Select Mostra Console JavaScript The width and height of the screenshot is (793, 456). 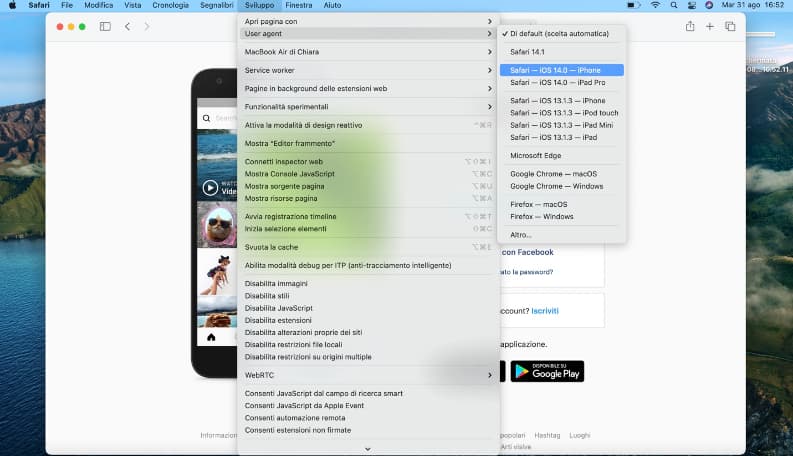coord(368,174)
